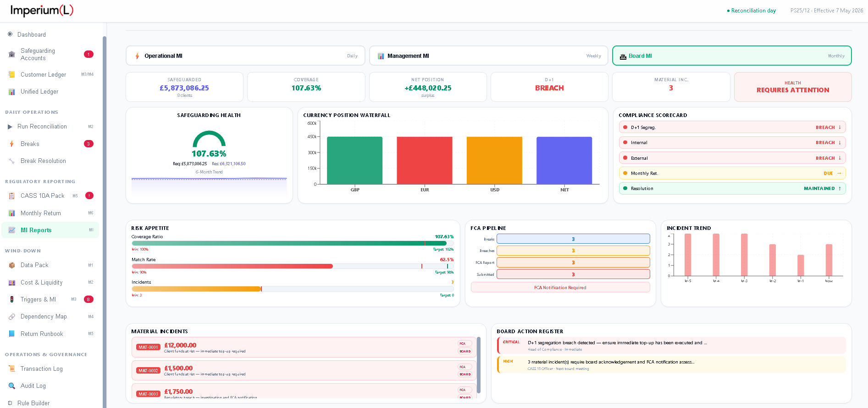Click the Board MI building icon
The width and height of the screenshot is (868, 408).
click(623, 56)
